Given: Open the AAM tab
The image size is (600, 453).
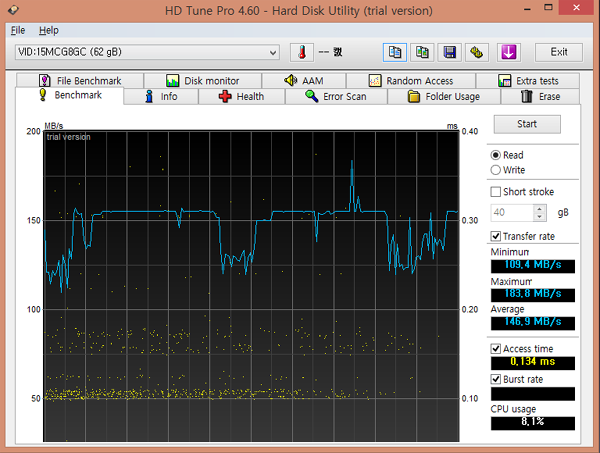Looking at the screenshot, I should [x=304, y=81].
